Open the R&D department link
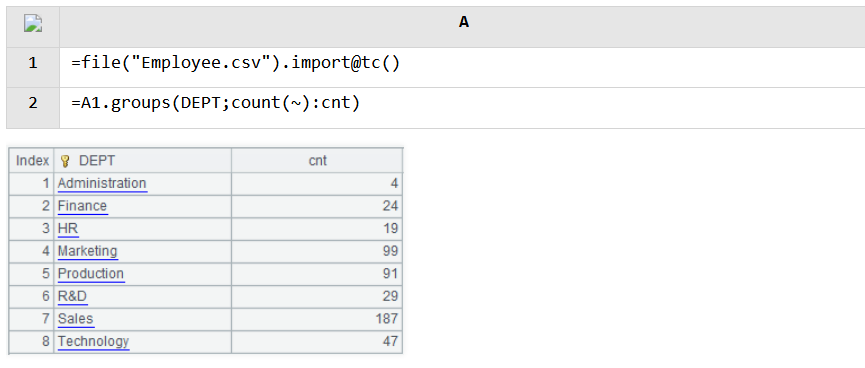 click(x=72, y=296)
